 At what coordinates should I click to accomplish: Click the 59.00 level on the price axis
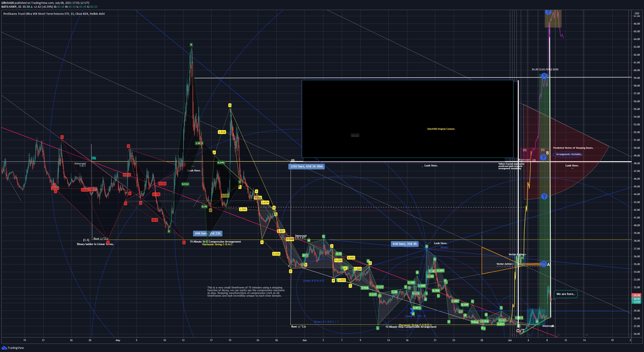click(636, 78)
